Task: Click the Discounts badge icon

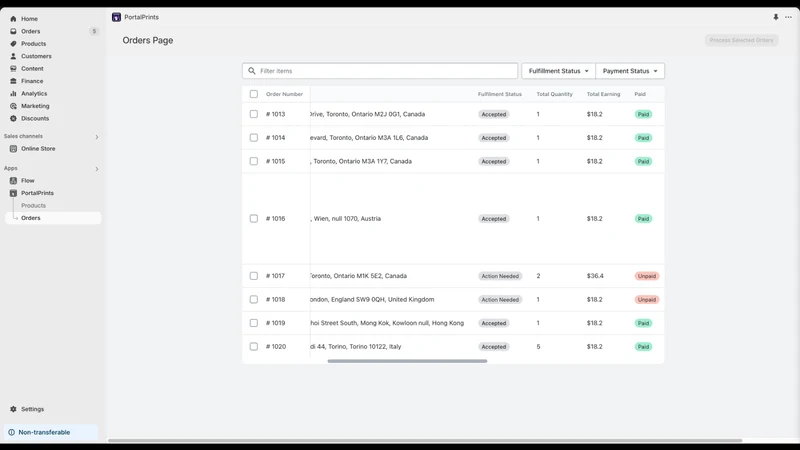Action: coord(13,118)
